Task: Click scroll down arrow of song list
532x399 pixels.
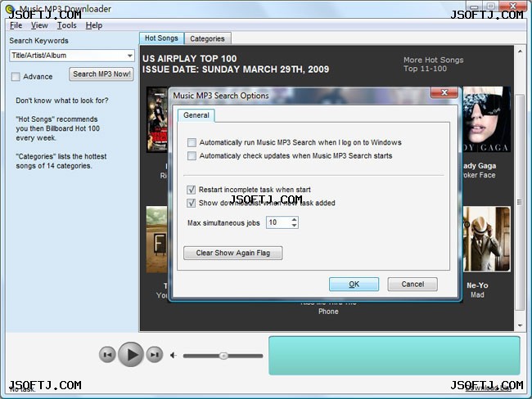Action: [520, 325]
